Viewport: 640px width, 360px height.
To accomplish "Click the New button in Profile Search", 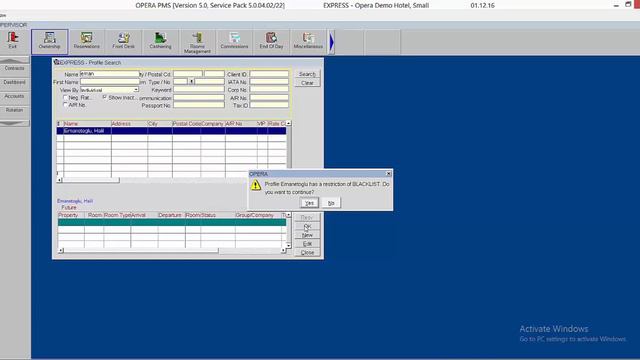I will tap(307, 235).
